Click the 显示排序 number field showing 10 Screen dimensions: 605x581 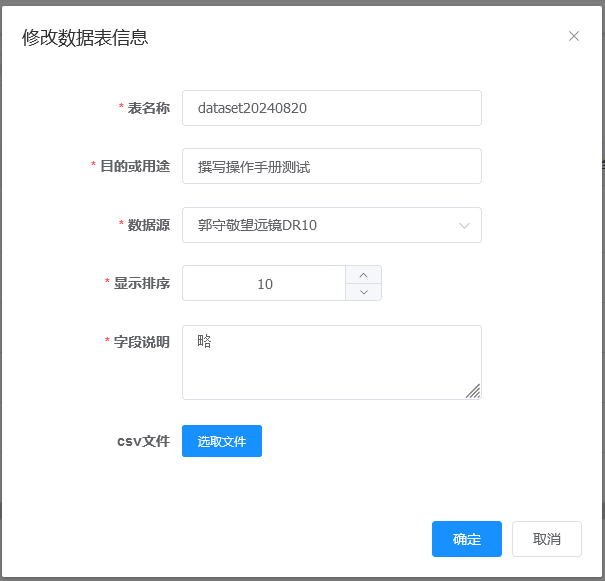pos(265,283)
